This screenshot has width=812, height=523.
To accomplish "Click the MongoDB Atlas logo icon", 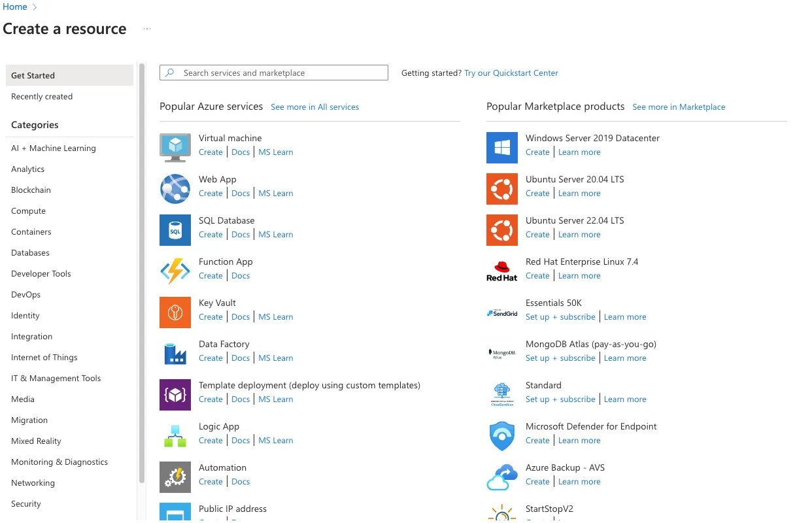I will point(502,354).
